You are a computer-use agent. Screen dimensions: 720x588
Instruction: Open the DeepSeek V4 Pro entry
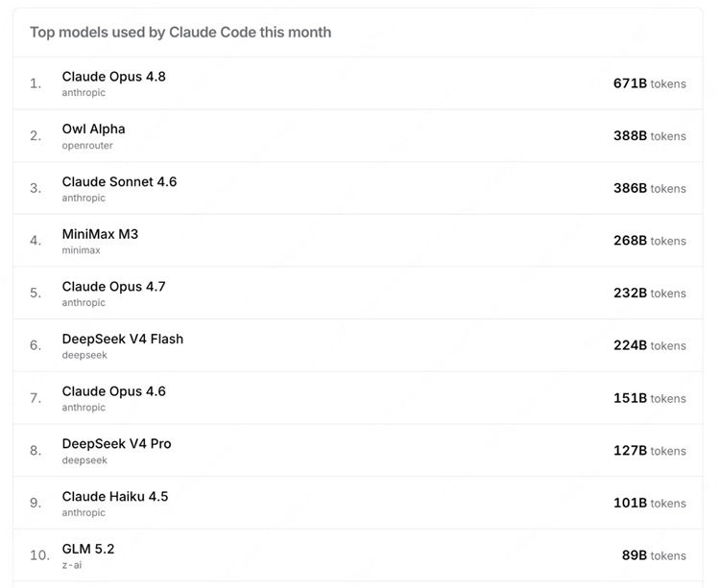(x=116, y=444)
